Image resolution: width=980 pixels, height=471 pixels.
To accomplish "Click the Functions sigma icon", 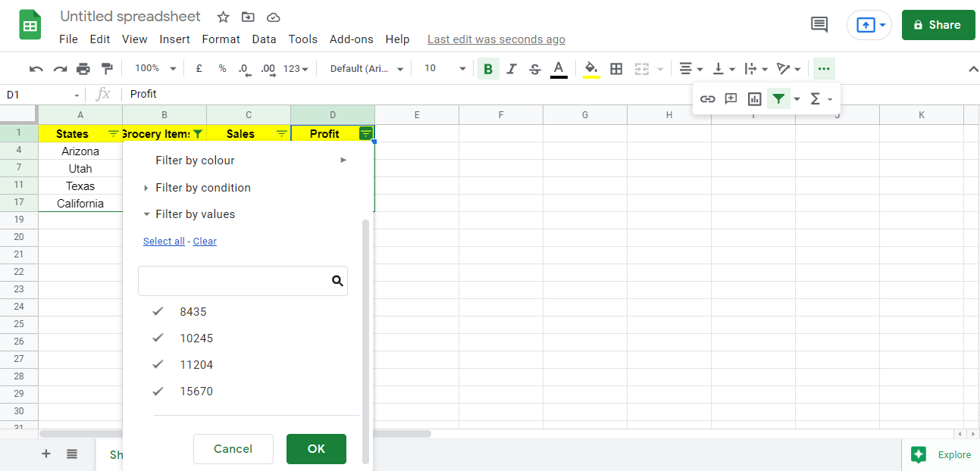I will click(816, 98).
